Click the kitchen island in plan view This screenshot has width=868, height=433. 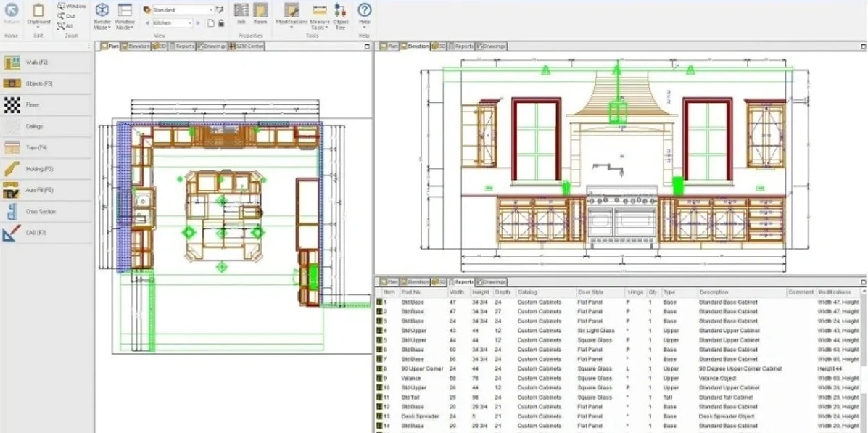pyautogui.click(x=223, y=215)
